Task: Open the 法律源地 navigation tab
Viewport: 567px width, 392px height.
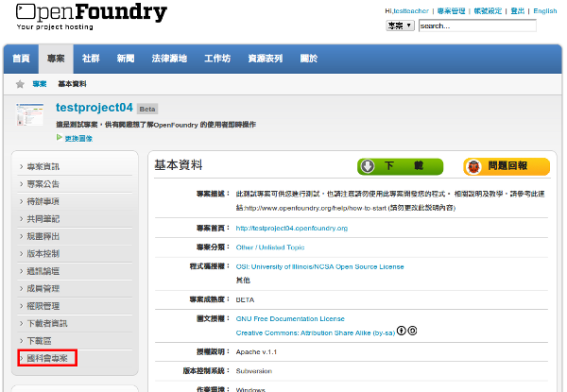Action: (x=169, y=59)
